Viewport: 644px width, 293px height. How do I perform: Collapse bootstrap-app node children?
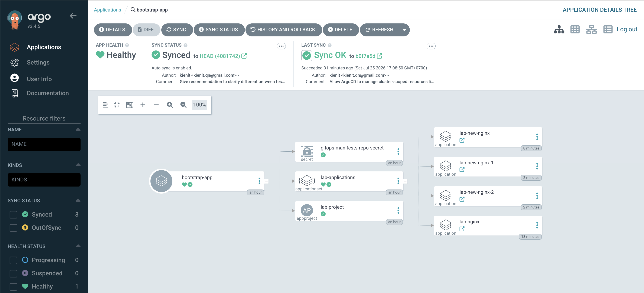(267, 181)
